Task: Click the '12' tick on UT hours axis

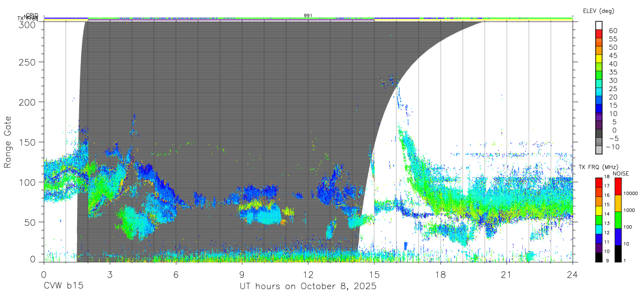Action: point(308,274)
